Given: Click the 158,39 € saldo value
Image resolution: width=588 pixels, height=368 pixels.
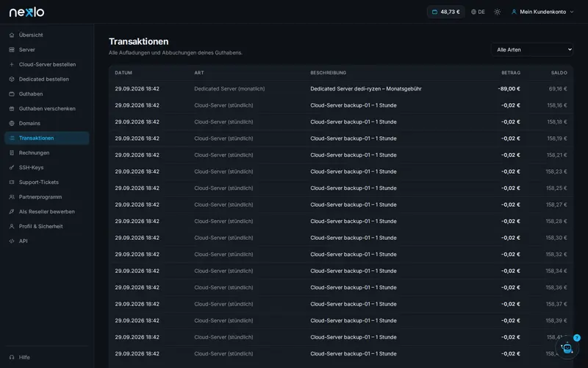Looking at the screenshot, I should coord(556,320).
